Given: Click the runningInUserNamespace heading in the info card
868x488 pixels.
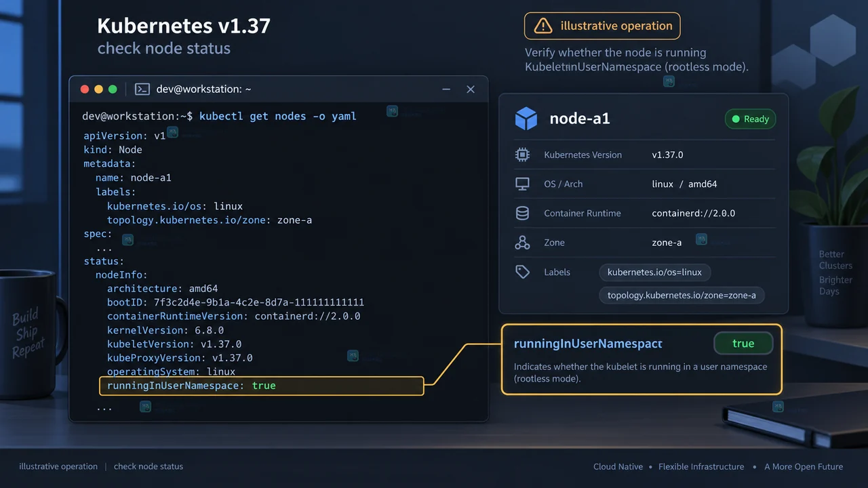Looking at the screenshot, I should (588, 344).
